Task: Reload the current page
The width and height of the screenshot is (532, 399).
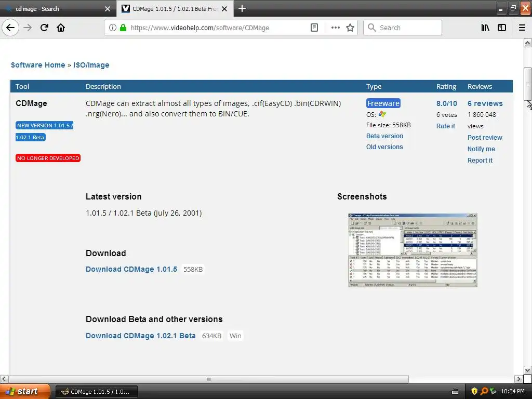Action: coord(44,28)
